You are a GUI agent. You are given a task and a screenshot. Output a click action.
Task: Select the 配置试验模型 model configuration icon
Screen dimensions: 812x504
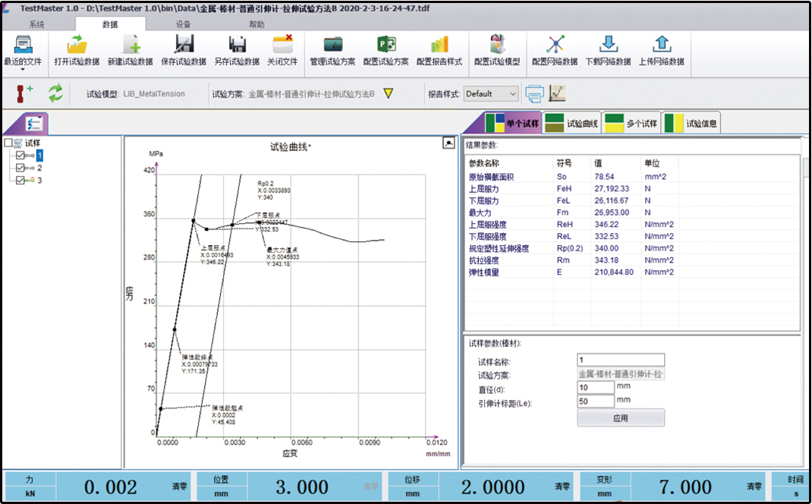(497, 46)
